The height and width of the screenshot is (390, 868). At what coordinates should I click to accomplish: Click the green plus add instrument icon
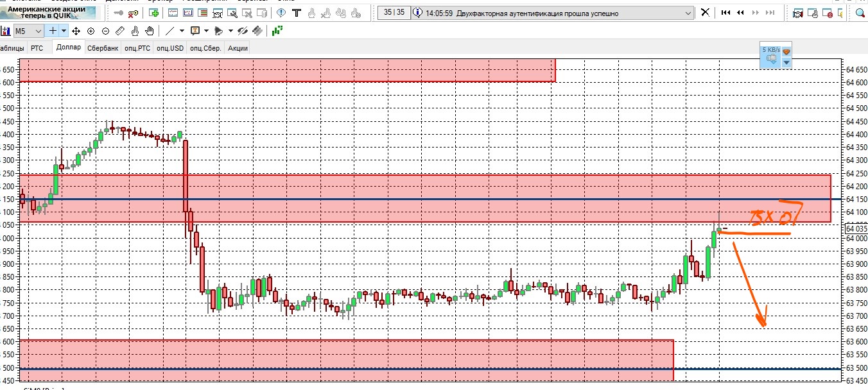pos(154,13)
